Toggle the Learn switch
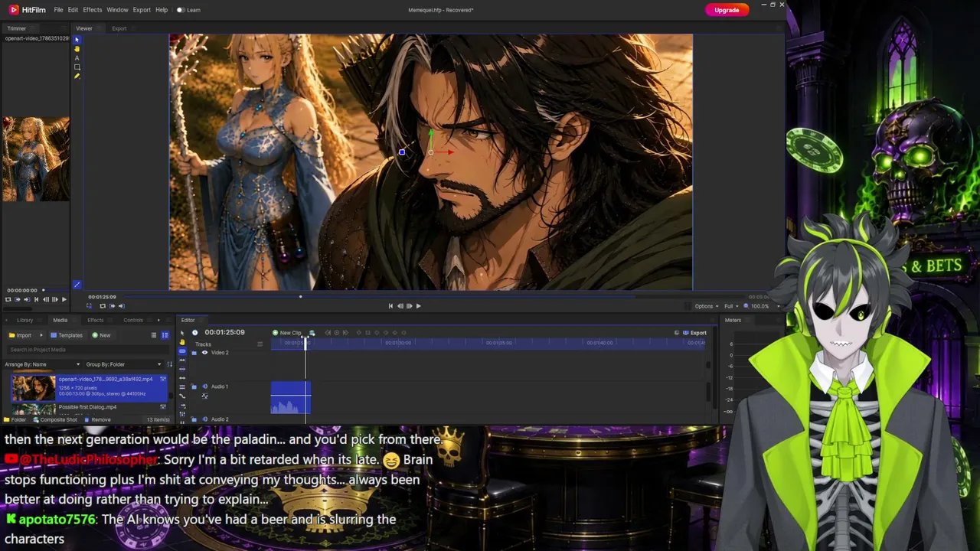The height and width of the screenshot is (551, 980). [181, 10]
